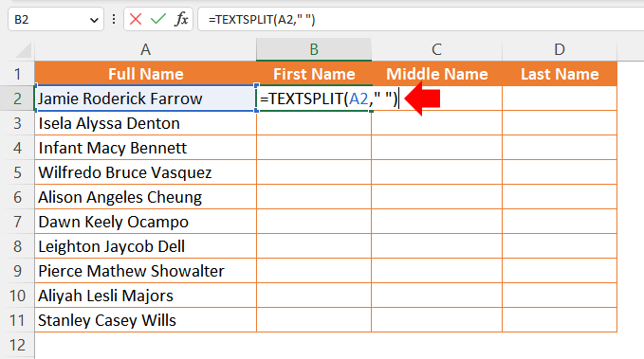Click the First Name header cell
644x359 pixels.
click(x=314, y=74)
